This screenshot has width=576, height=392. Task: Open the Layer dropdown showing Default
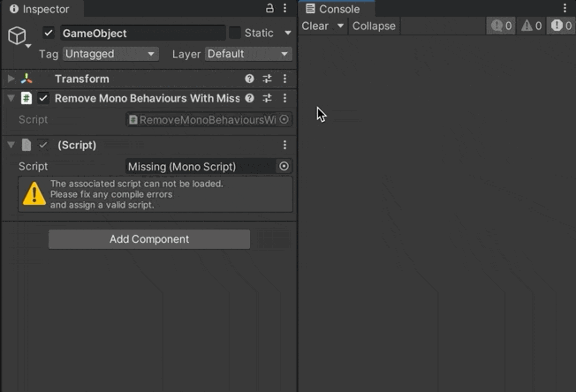(x=248, y=54)
